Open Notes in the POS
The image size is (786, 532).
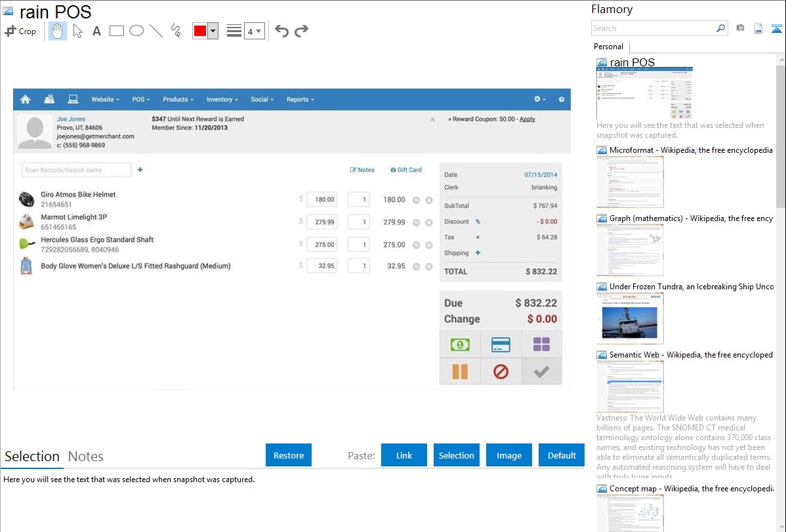(362, 170)
